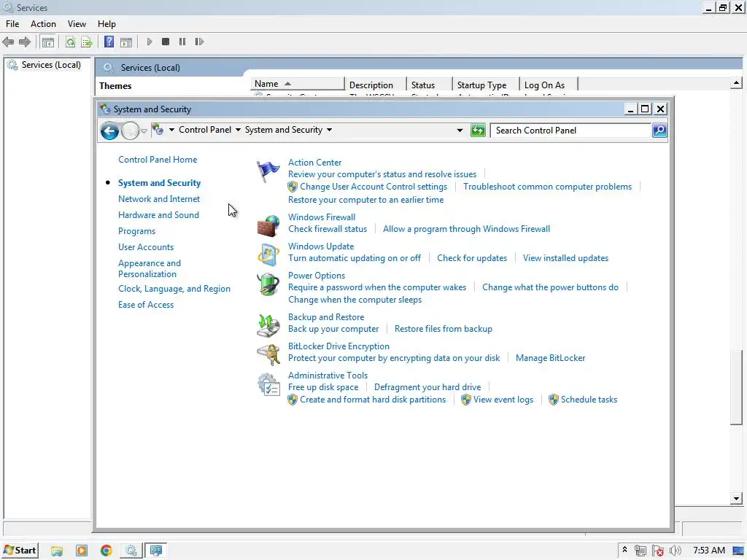The width and height of the screenshot is (747, 560).
Task: Click View event logs link
Action: coord(503,400)
